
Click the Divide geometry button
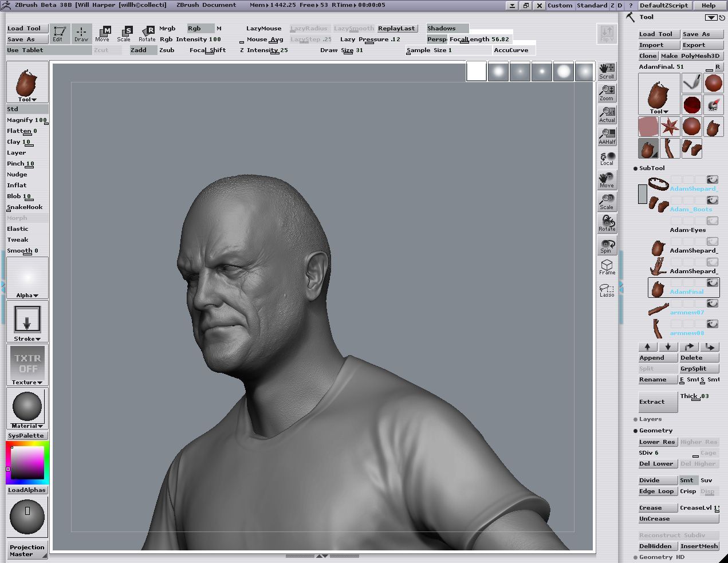coord(658,481)
